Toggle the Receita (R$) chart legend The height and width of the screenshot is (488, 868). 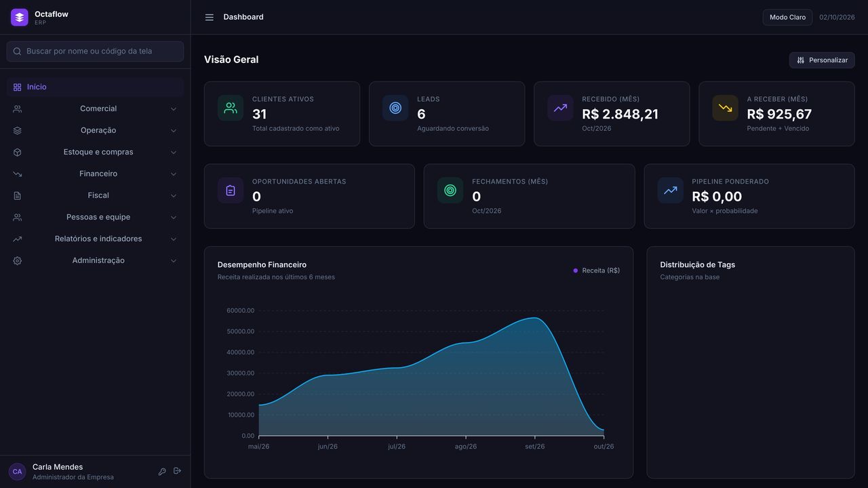(597, 270)
